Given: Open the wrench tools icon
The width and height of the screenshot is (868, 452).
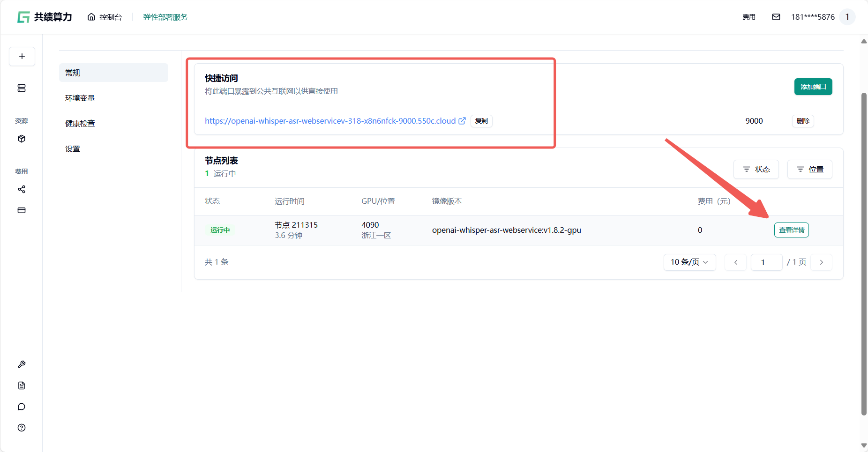Looking at the screenshot, I should point(22,364).
